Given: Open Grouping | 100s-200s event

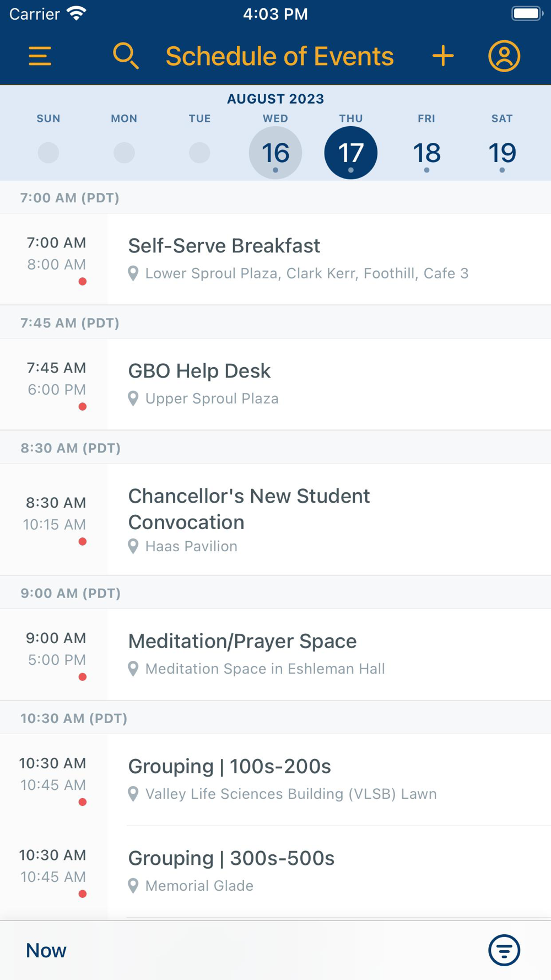Looking at the screenshot, I should (229, 766).
